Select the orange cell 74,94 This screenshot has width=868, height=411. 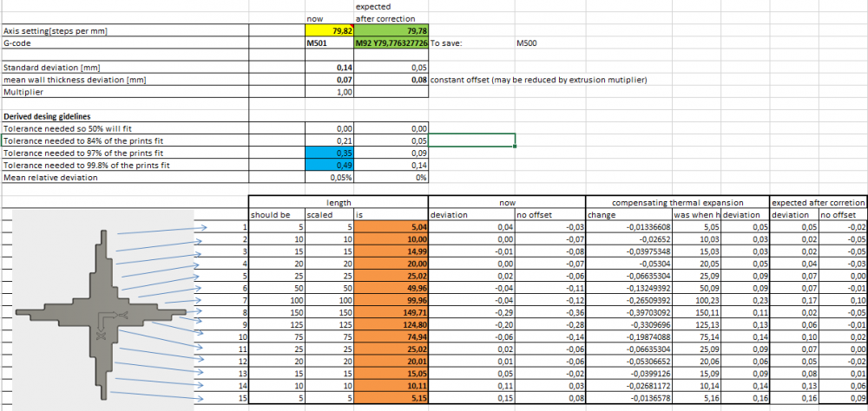click(391, 336)
